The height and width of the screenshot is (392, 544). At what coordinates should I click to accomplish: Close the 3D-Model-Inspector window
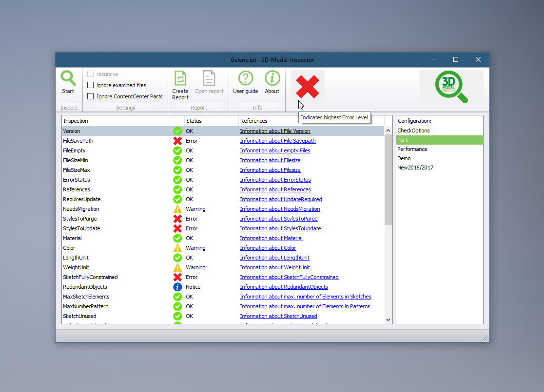(478, 59)
